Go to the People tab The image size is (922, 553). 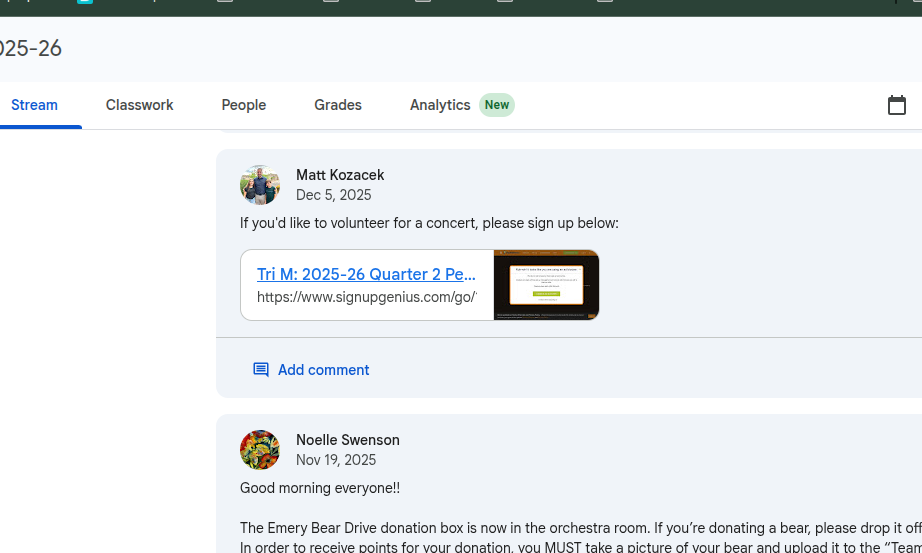244,105
